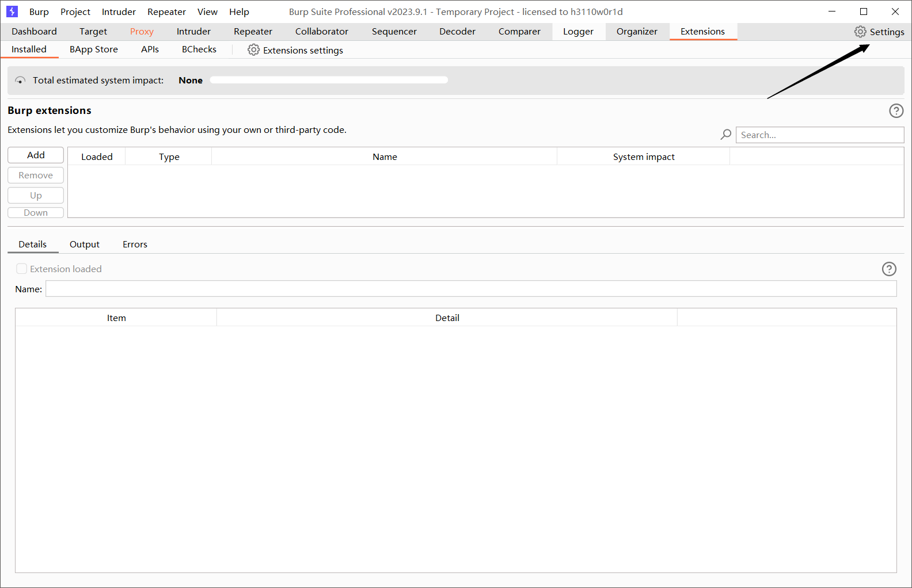Click the system impact gauge icon

[x=20, y=81]
